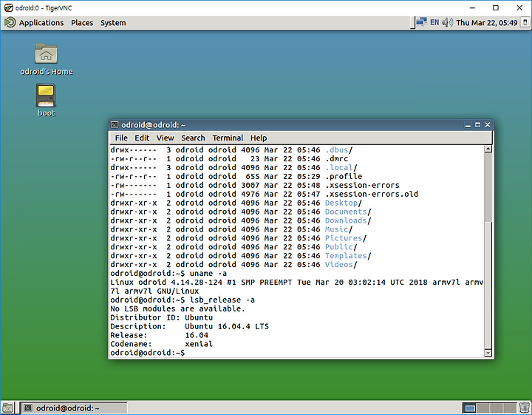Click the Release value 16.04
Image resolution: width=532 pixels, height=415 pixels.
(197, 335)
